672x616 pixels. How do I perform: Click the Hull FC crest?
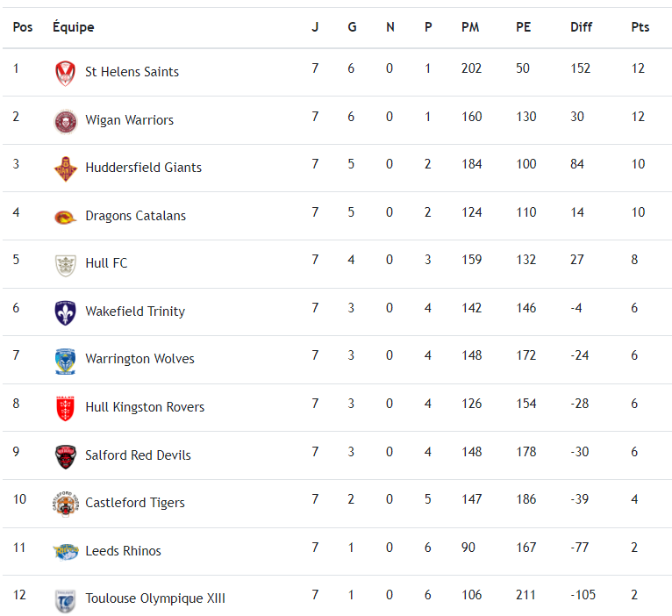click(x=65, y=264)
